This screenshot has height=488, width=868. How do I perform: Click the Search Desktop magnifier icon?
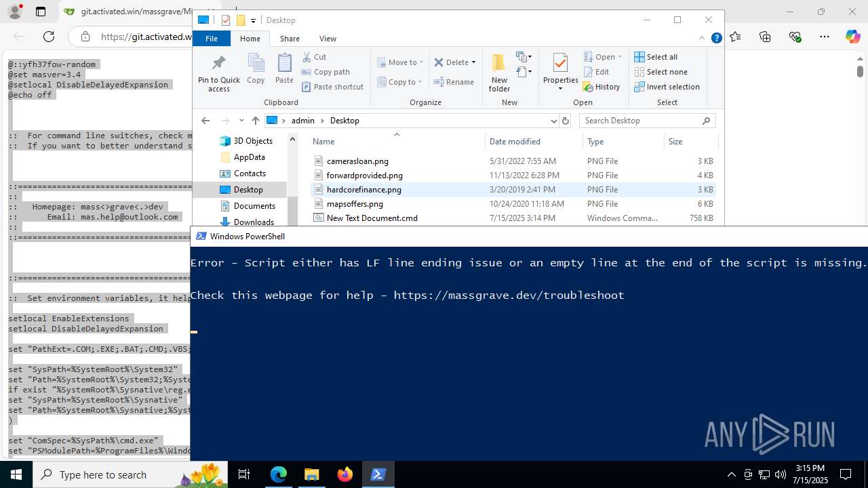[706, 121]
